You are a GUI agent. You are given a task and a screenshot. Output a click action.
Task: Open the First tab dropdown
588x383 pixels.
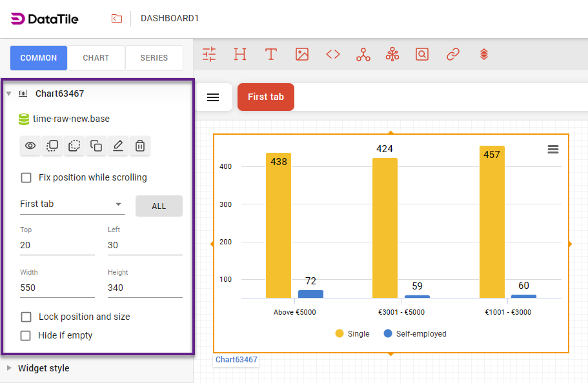point(72,204)
